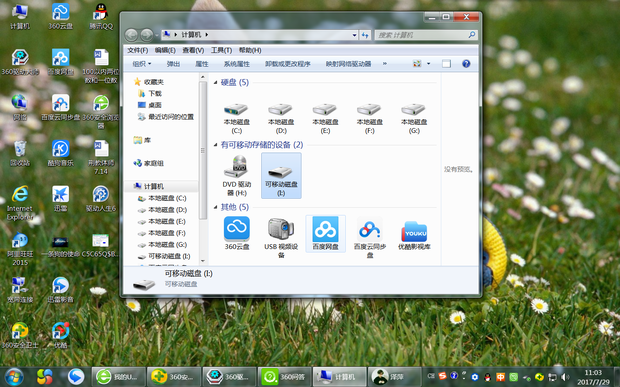The width and height of the screenshot is (620, 387).
Task: Click the Explorer Back navigation button
Action: coord(131,35)
